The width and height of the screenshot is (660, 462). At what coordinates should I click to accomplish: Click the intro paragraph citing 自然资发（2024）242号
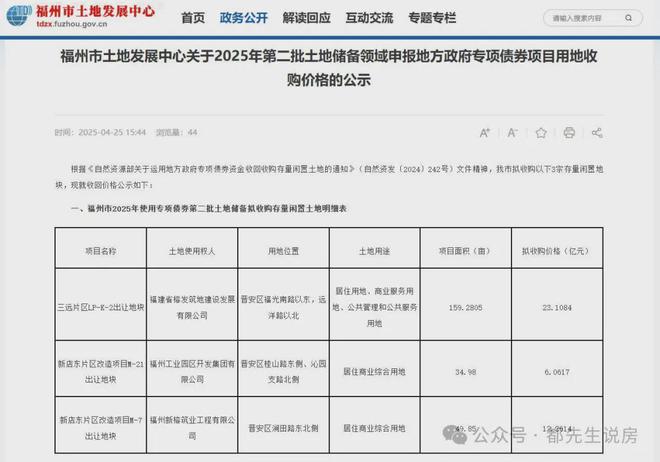click(x=329, y=177)
